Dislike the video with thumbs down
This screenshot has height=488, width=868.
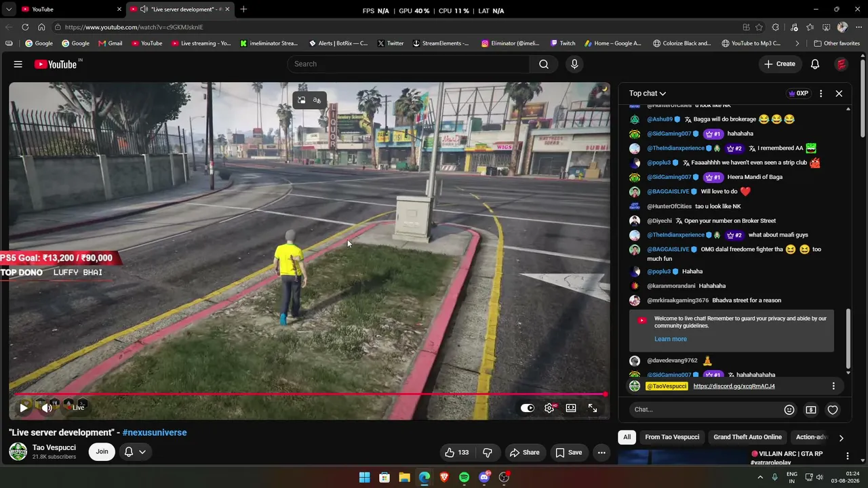click(488, 452)
